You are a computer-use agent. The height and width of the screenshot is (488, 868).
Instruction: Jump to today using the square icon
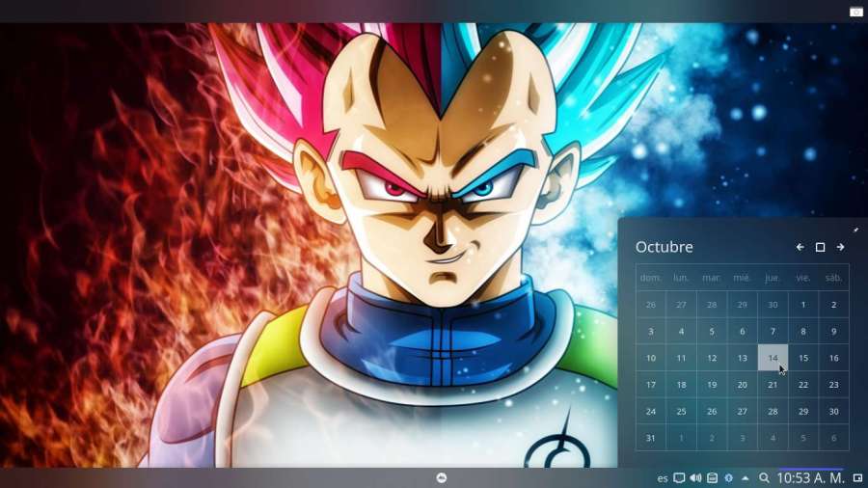(x=820, y=248)
